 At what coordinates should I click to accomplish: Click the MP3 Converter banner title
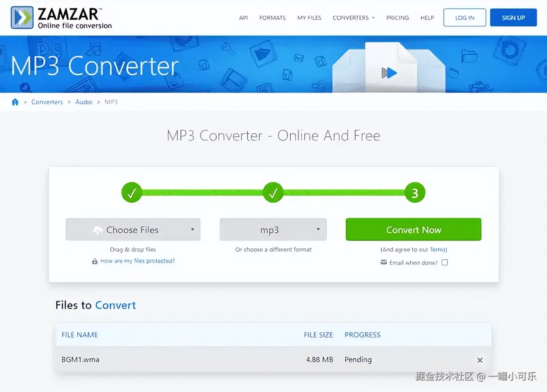click(x=95, y=66)
